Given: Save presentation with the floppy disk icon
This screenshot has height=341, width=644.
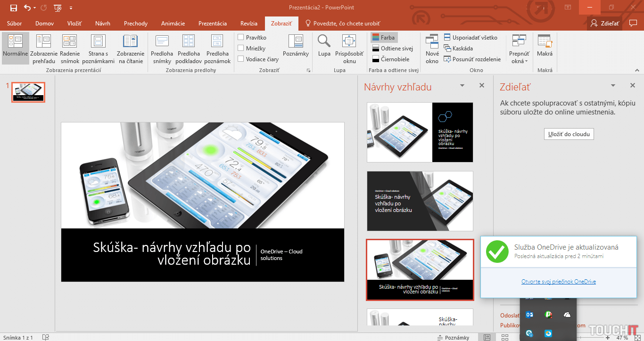Looking at the screenshot, I should pyautogui.click(x=14, y=8).
